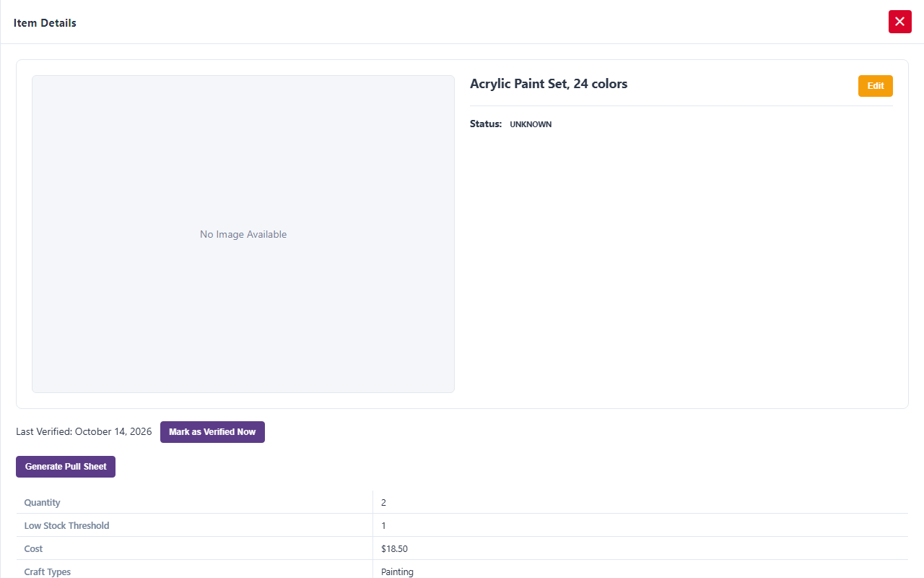Select the Acrylic Paint Set title
924x578 pixels.
[549, 84]
